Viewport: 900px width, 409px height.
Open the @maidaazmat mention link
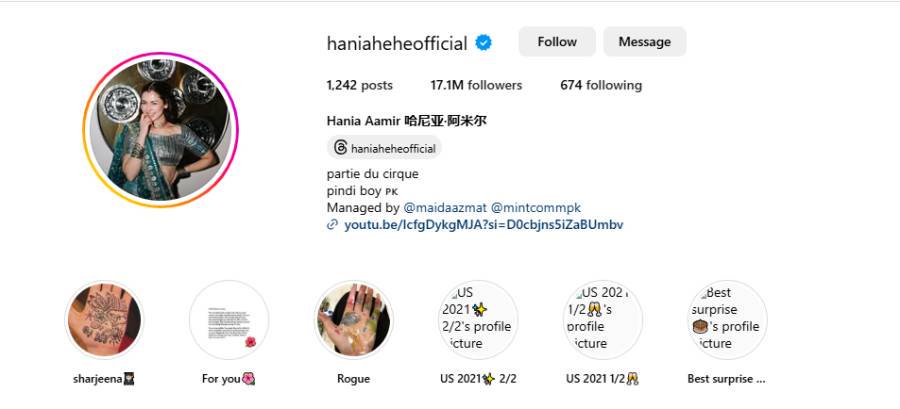point(444,207)
